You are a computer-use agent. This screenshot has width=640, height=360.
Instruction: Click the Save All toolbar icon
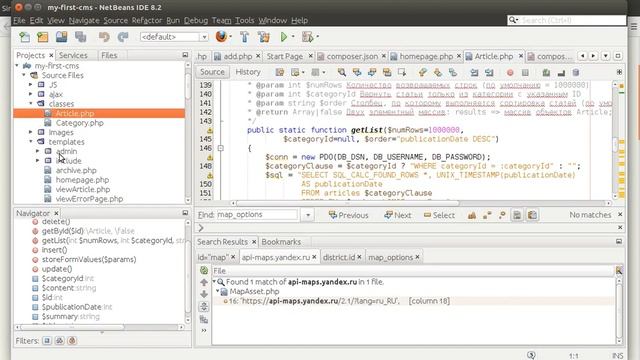click(80, 37)
